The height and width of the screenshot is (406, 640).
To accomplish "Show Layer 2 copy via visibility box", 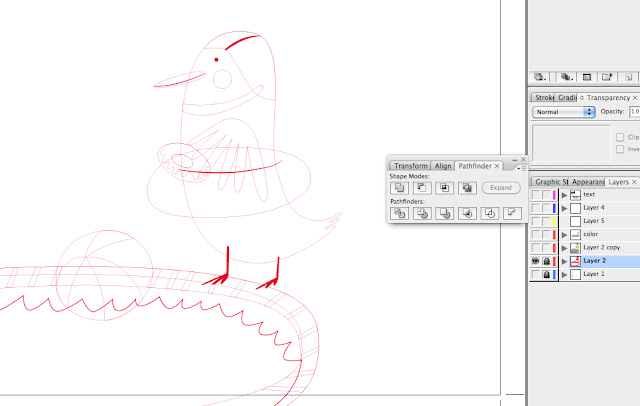I will (536, 248).
